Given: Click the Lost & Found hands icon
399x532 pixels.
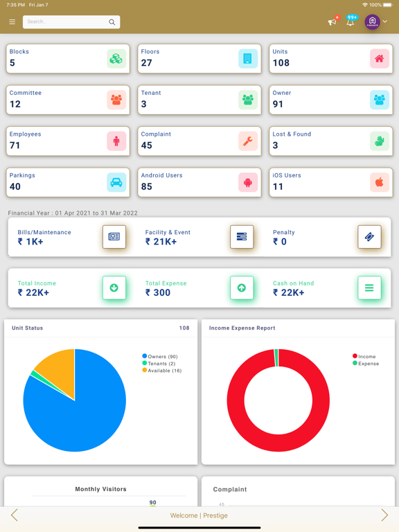Looking at the screenshot, I should [380, 141].
